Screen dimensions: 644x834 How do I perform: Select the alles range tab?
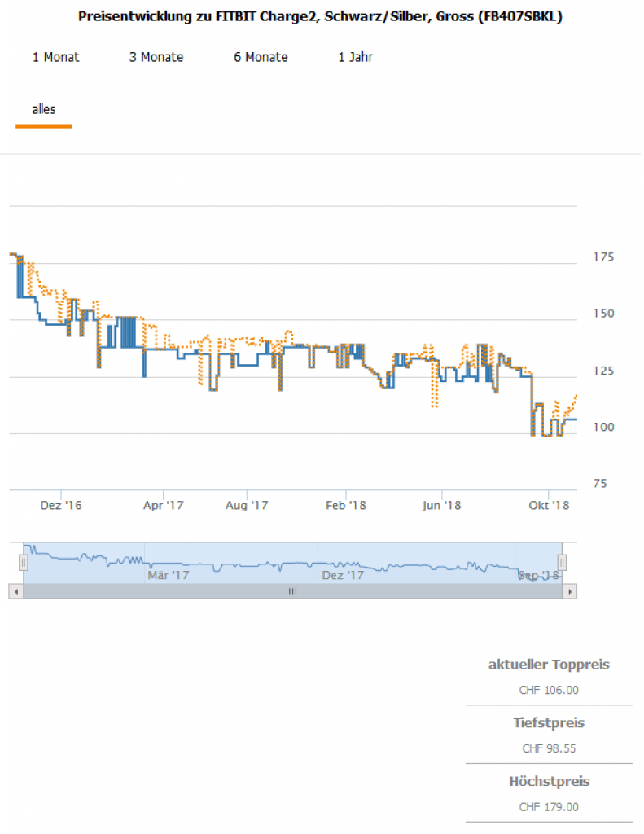point(44,109)
